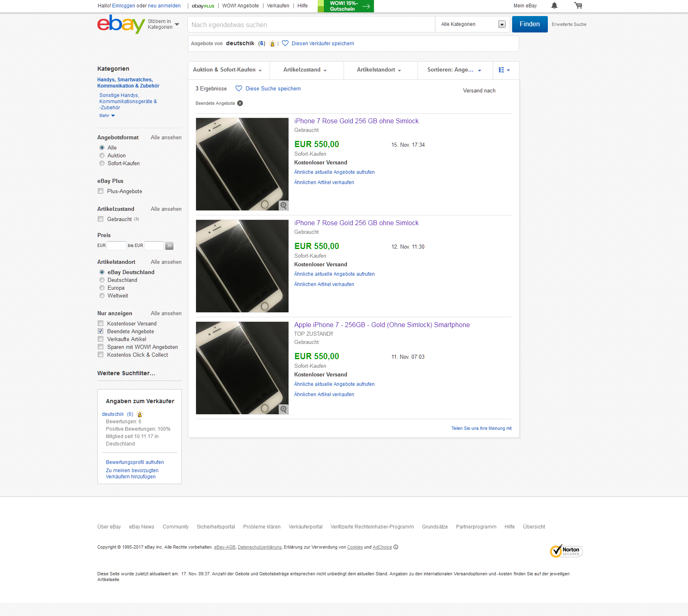This screenshot has height=616, width=688.
Task: Open the 15. Nov. iPhone 7 Rose Gold listing
Action: [356, 121]
